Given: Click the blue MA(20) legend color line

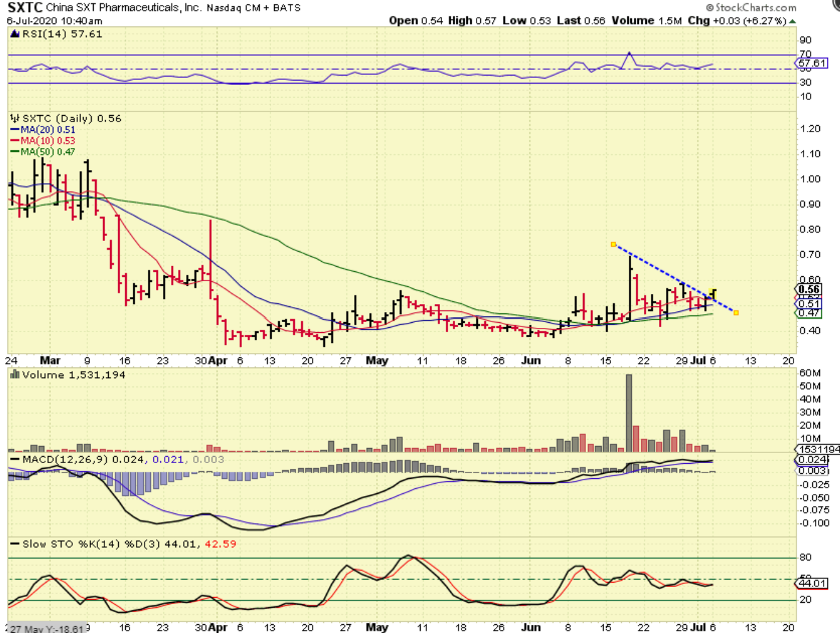Looking at the screenshot, I should (x=15, y=130).
